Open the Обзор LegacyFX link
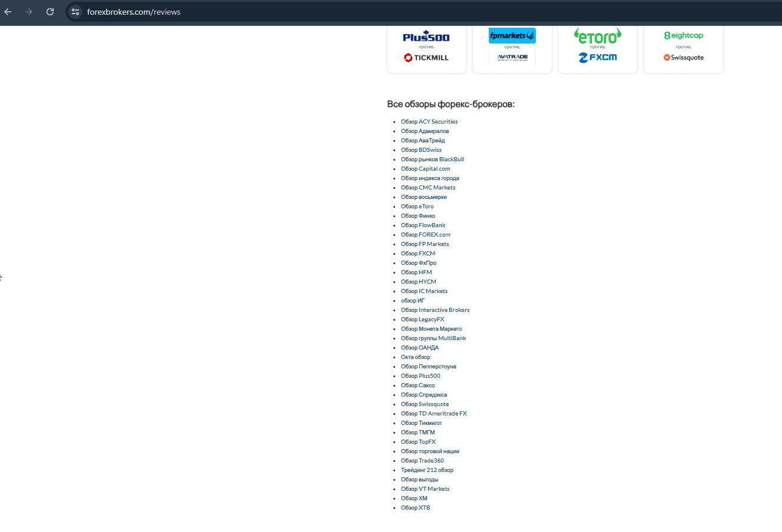782x532 pixels. [x=423, y=320]
